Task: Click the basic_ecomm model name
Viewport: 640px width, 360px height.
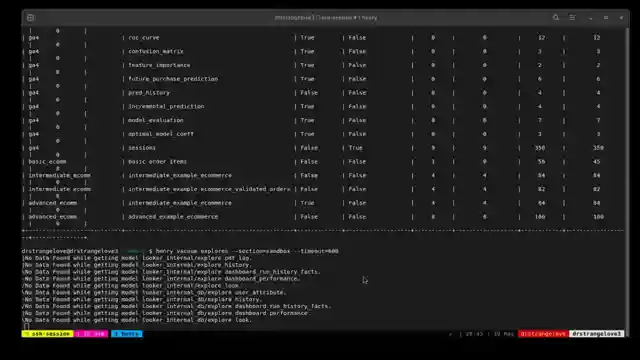Action: coord(47,162)
